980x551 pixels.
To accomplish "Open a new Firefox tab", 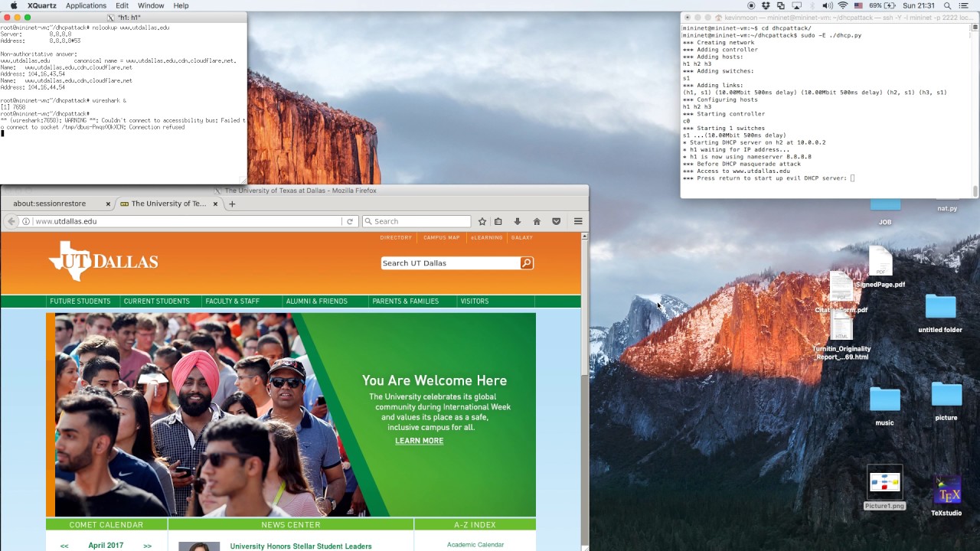I will [232, 204].
